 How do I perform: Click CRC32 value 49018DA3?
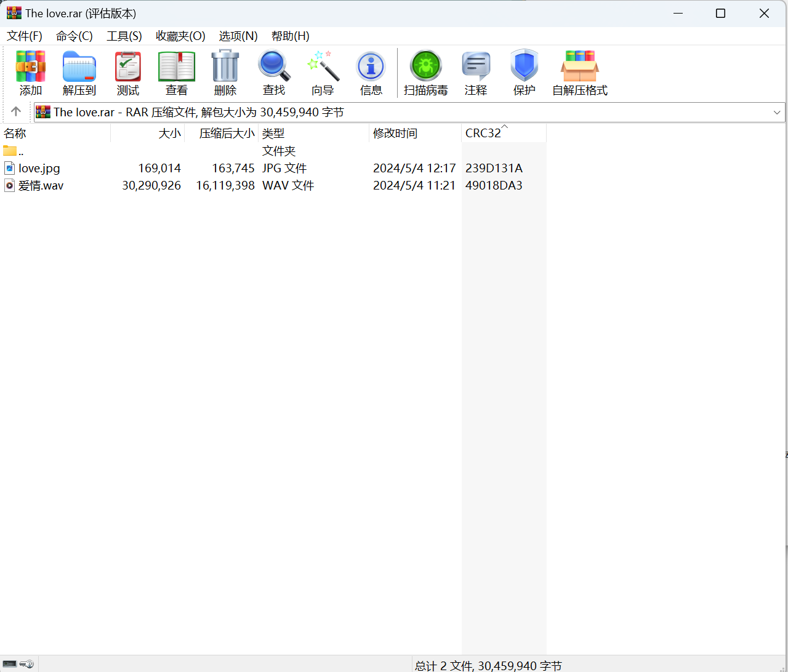point(494,185)
